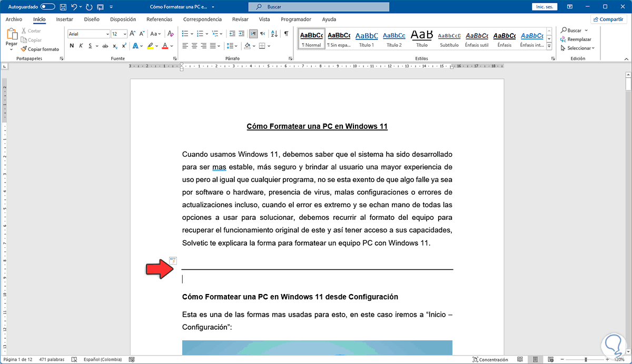Adjust the zoom slider in status bar
This screenshot has height=364, width=632.
click(x=585, y=360)
